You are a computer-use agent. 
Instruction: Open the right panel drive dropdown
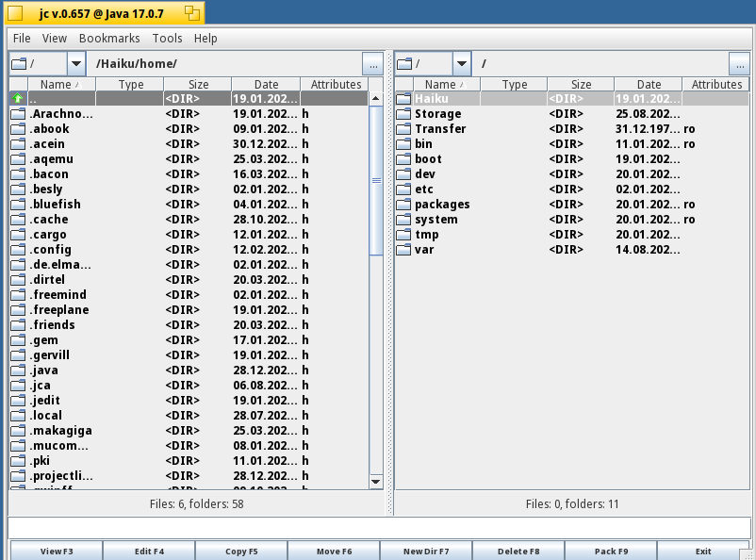[461, 64]
